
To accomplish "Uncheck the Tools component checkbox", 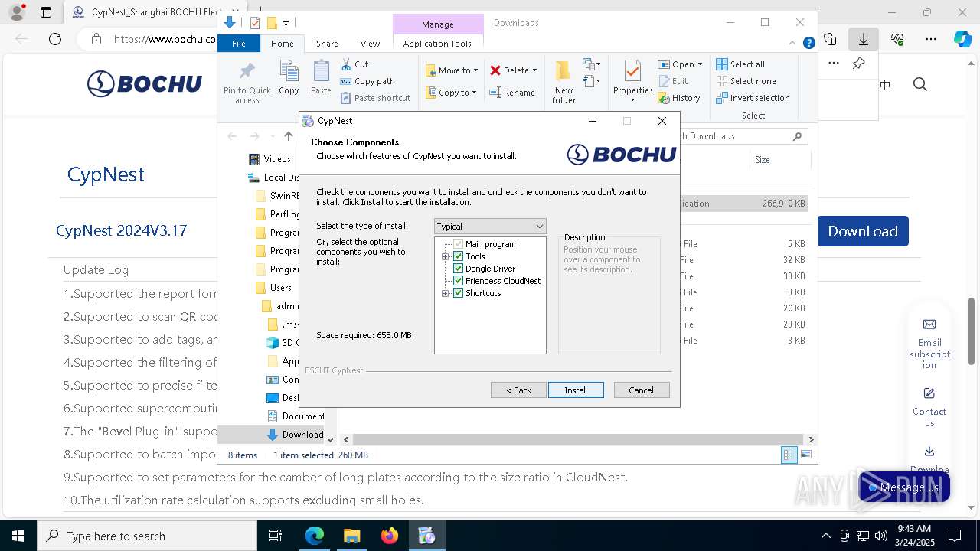I will click(459, 256).
